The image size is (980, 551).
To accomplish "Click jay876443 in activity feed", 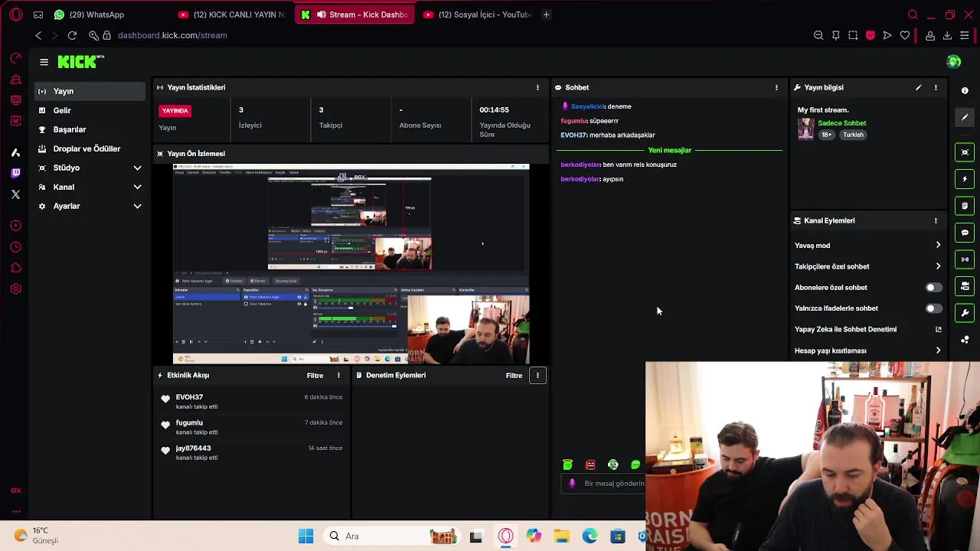I will pos(193,448).
